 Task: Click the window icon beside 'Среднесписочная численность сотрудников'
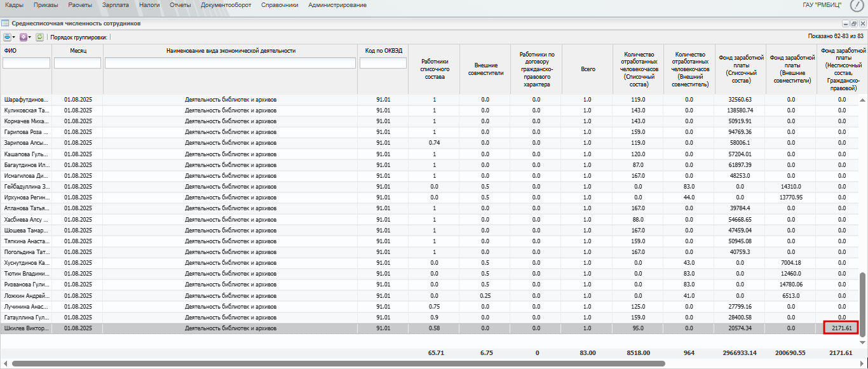[6, 23]
